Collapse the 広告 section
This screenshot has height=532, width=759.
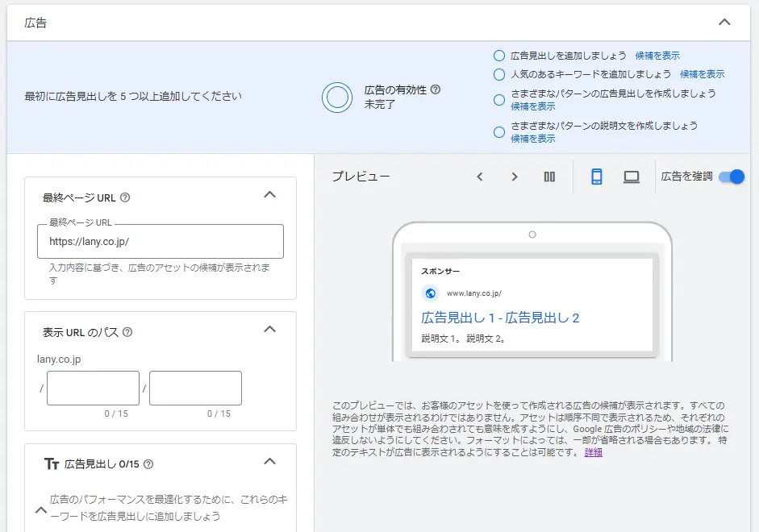[724, 23]
